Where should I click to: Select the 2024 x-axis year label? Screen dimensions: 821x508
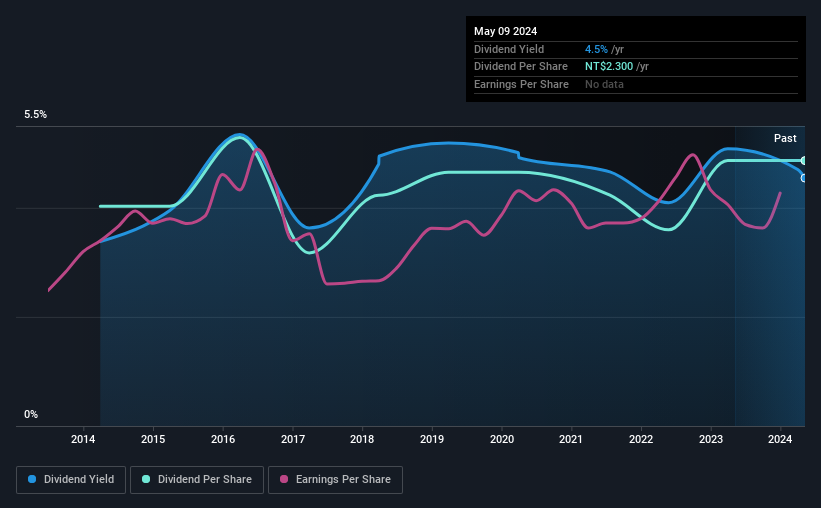780,439
